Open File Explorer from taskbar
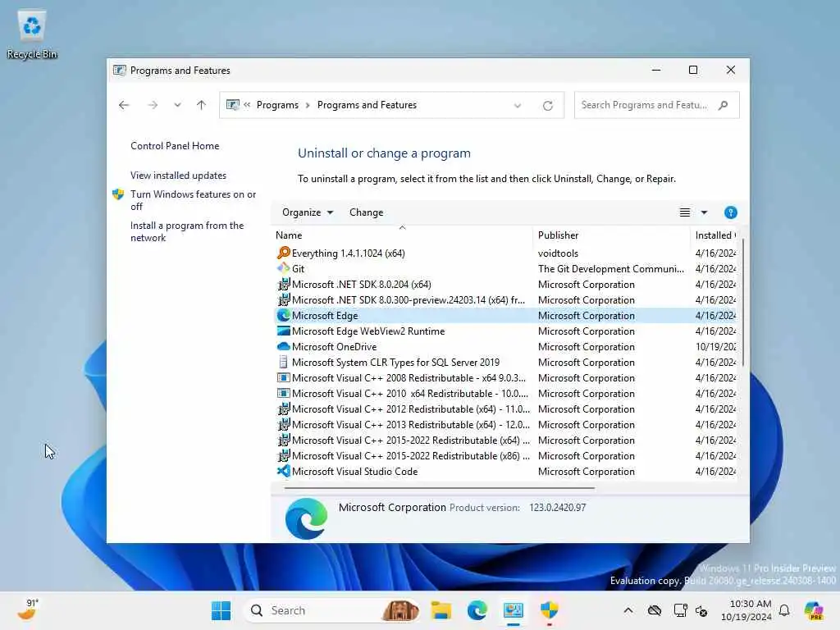 [441, 610]
